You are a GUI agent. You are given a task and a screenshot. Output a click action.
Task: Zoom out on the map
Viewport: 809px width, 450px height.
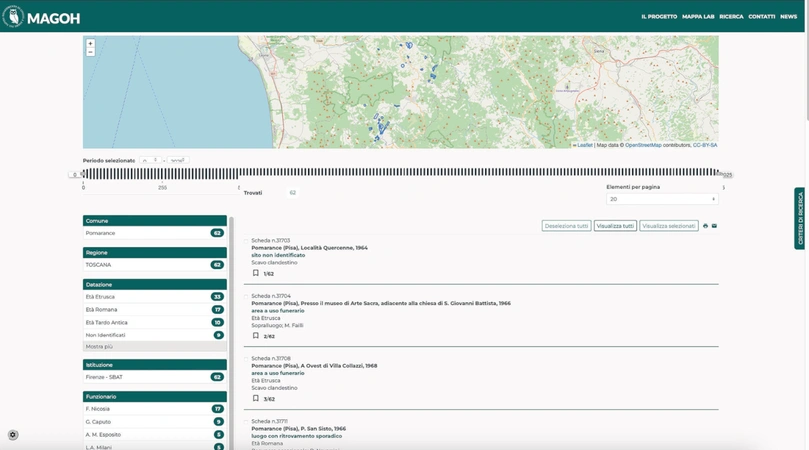[90, 52]
